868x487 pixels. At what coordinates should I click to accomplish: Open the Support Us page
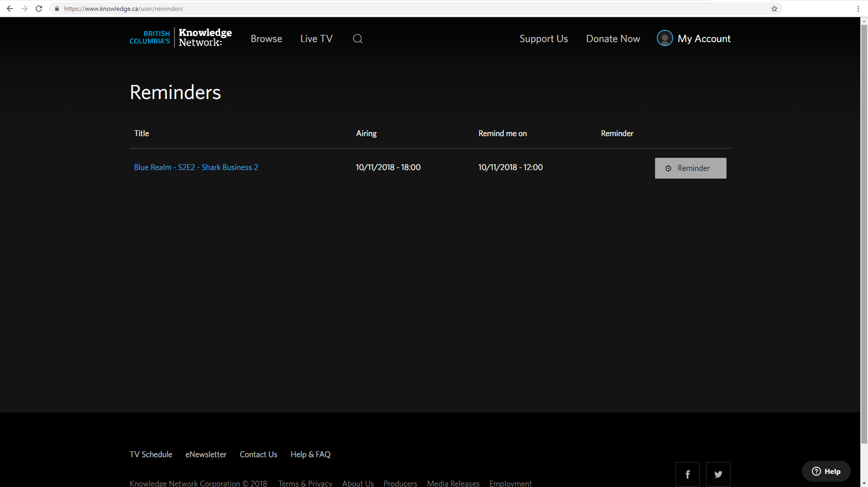pyautogui.click(x=543, y=39)
